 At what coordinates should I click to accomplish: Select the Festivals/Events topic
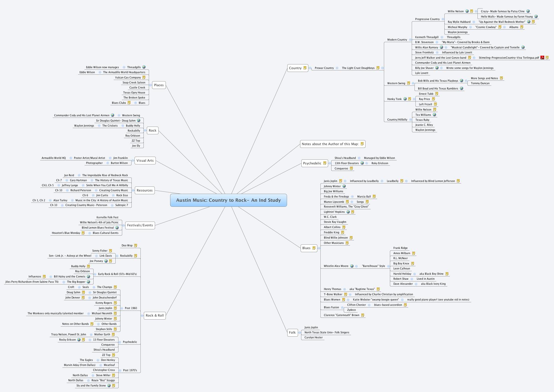[x=140, y=225]
